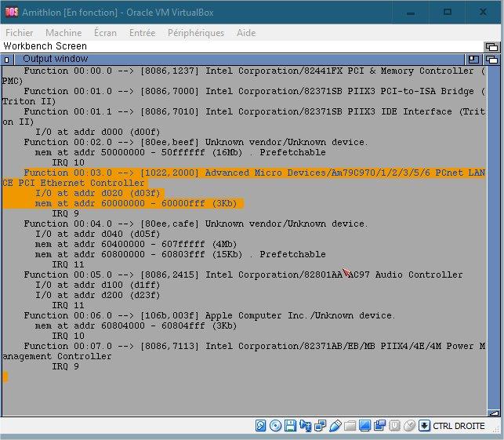Click 'I/O at addr d000 (d00f)' line
The image size is (504, 440).
coord(98,133)
